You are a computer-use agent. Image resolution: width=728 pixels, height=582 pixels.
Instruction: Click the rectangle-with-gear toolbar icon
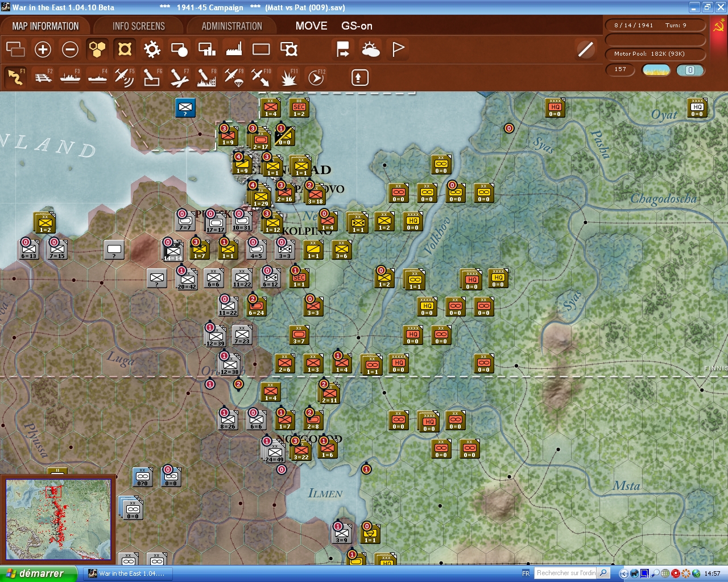pos(289,49)
